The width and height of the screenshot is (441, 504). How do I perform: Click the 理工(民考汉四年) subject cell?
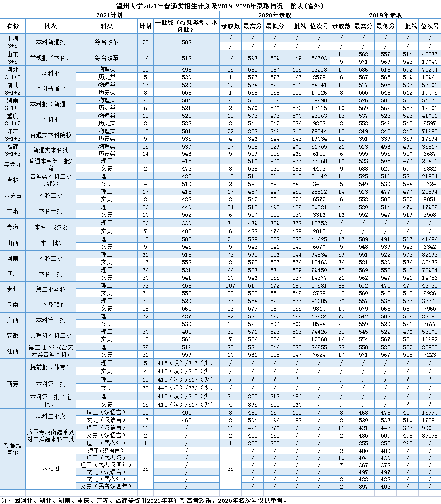coord(107,465)
